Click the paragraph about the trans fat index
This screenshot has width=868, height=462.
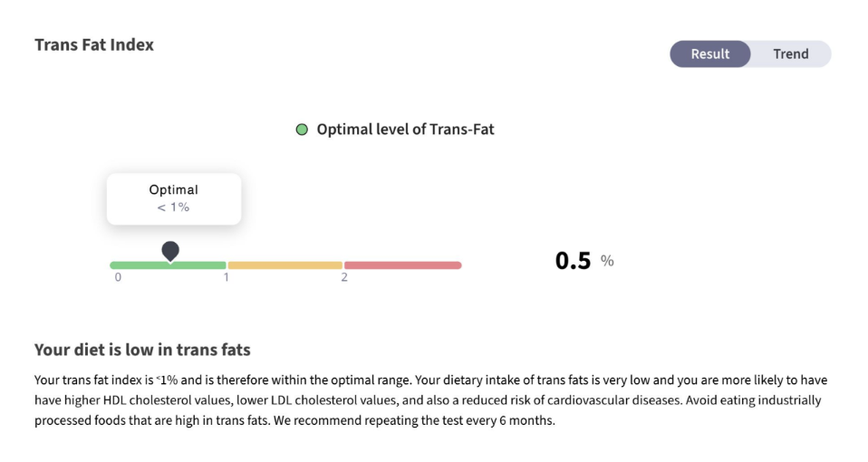pos(430,400)
